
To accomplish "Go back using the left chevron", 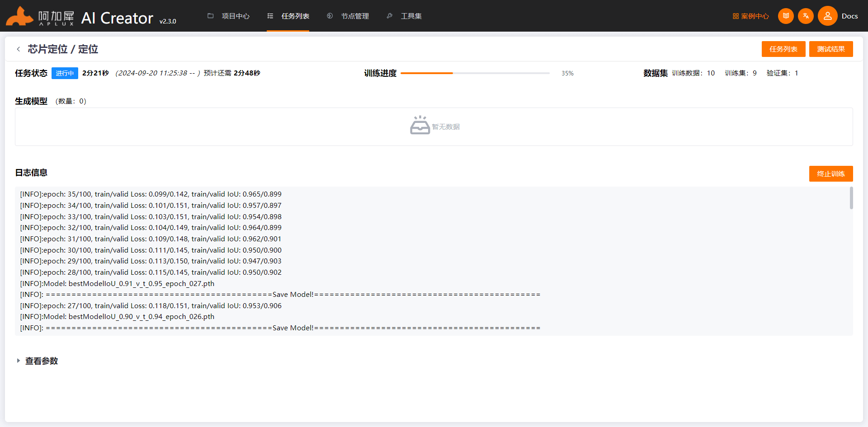I will 19,49.
